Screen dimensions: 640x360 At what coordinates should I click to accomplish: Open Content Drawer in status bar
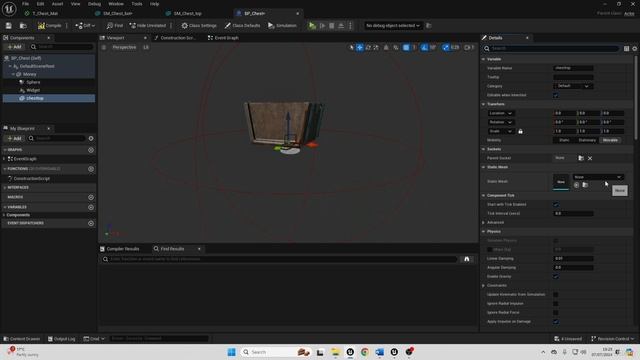click(x=22, y=339)
